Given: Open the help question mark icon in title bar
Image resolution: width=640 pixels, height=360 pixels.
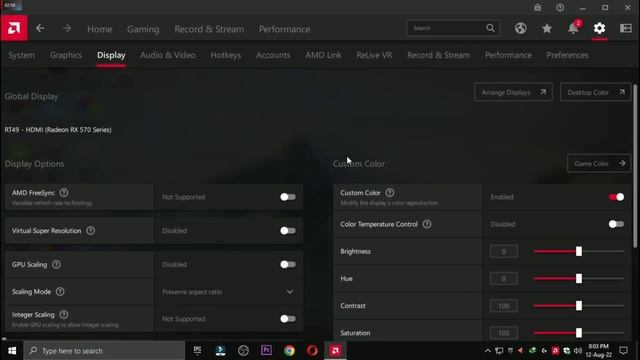Looking at the screenshot, I should pos(560,8).
